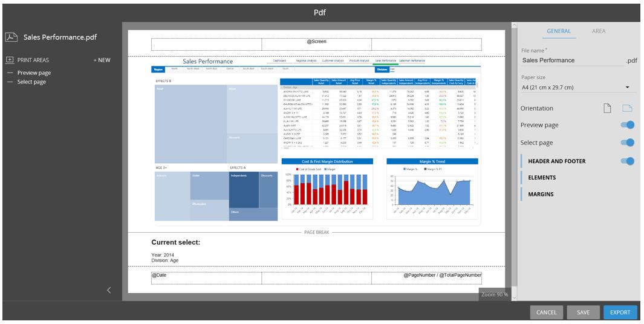
Task: Click the @Date footer cell
Action: click(x=207, y=278)
